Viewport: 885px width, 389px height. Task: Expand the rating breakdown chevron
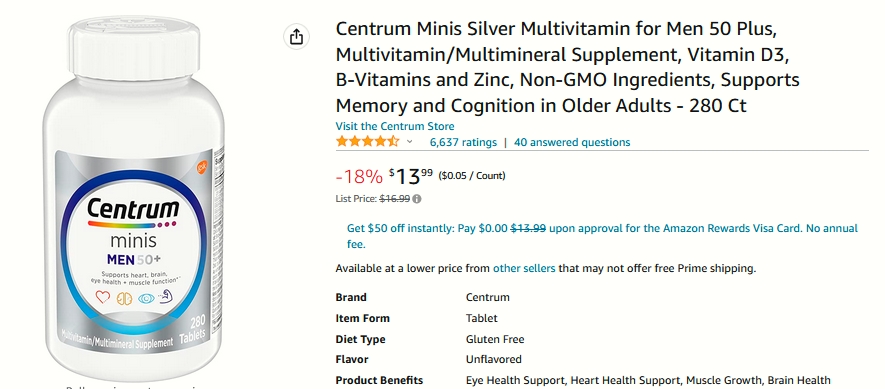pyautogui.click(x=410, y=142)
